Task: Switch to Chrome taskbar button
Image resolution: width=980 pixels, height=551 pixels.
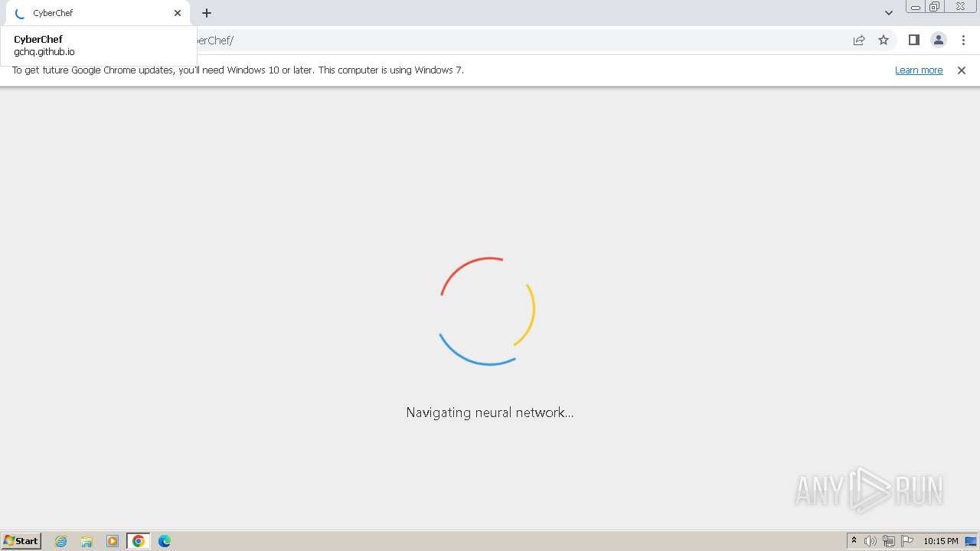Action: (139, 541)
